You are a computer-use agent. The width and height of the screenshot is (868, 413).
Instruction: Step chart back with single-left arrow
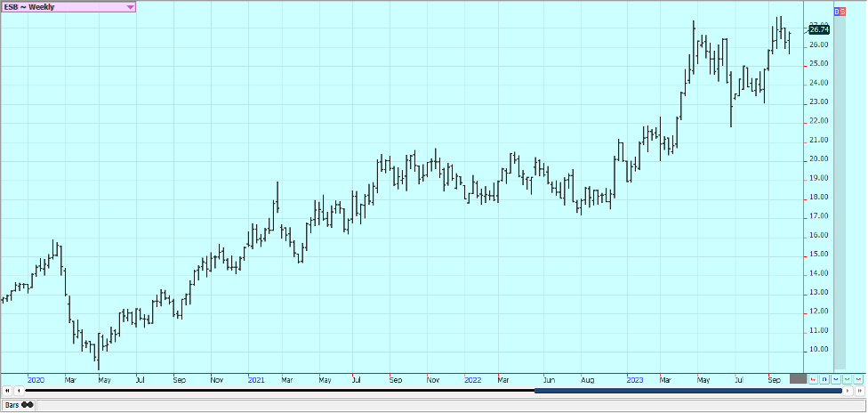tap(20, 391)
